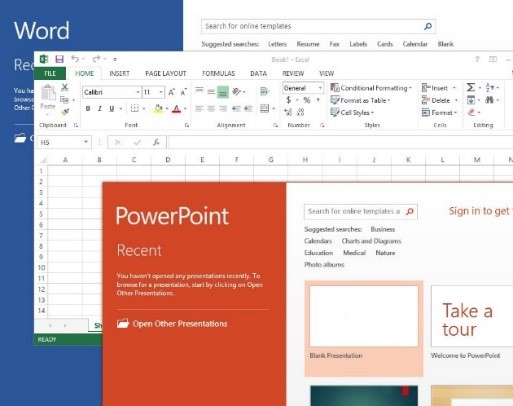Switch to the VIEW ribbon tab
The image size is (513, 406).
326,74
